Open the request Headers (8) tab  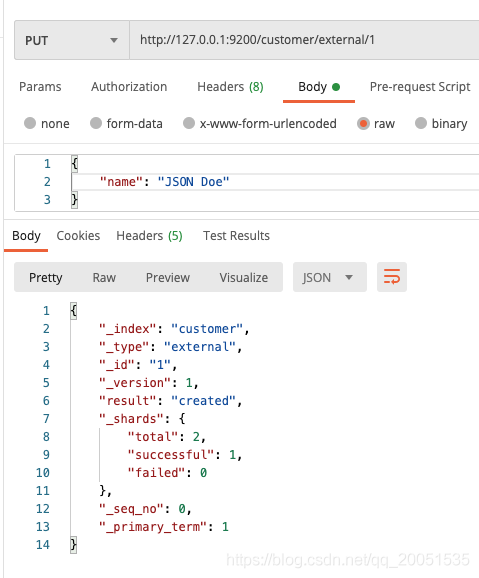230,87
